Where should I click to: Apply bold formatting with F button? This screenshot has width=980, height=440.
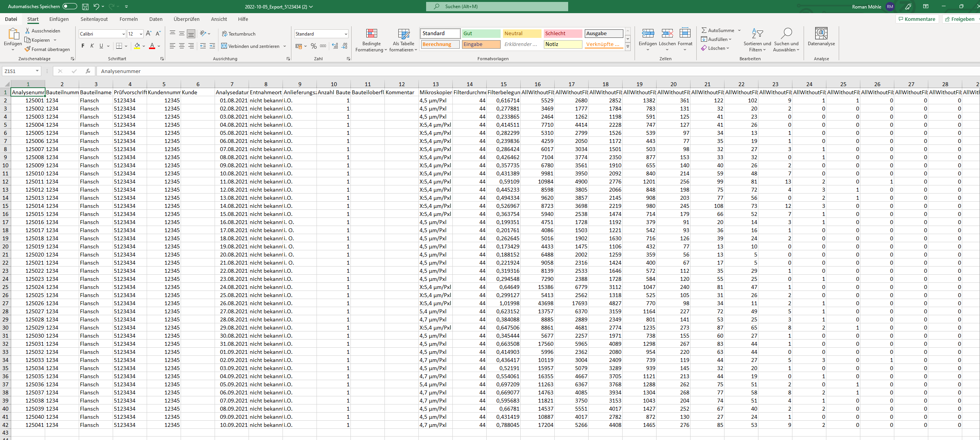83,46
